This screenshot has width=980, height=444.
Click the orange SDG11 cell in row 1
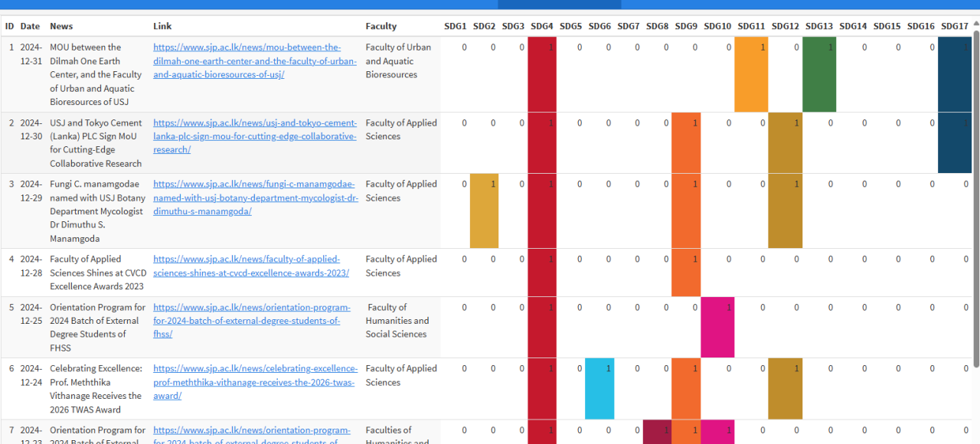click(x=750, y=74)
